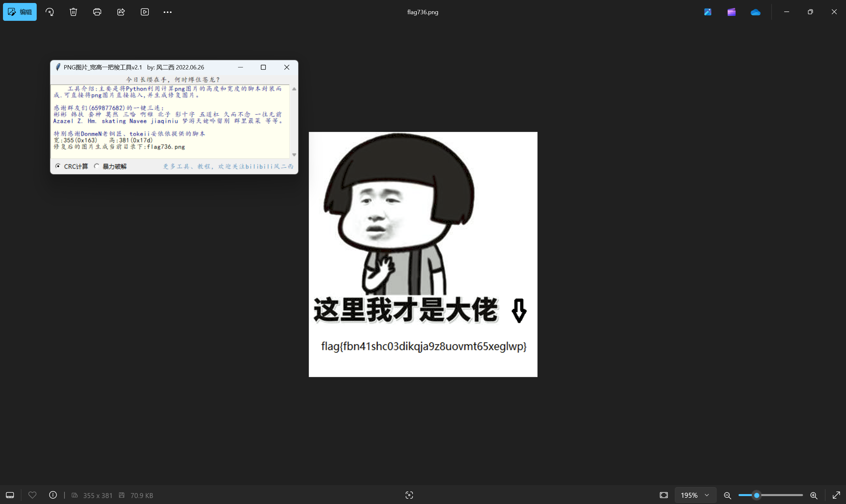Select the 暴力破解 radio button
The image size is (846, 504).
coord(97,166)
